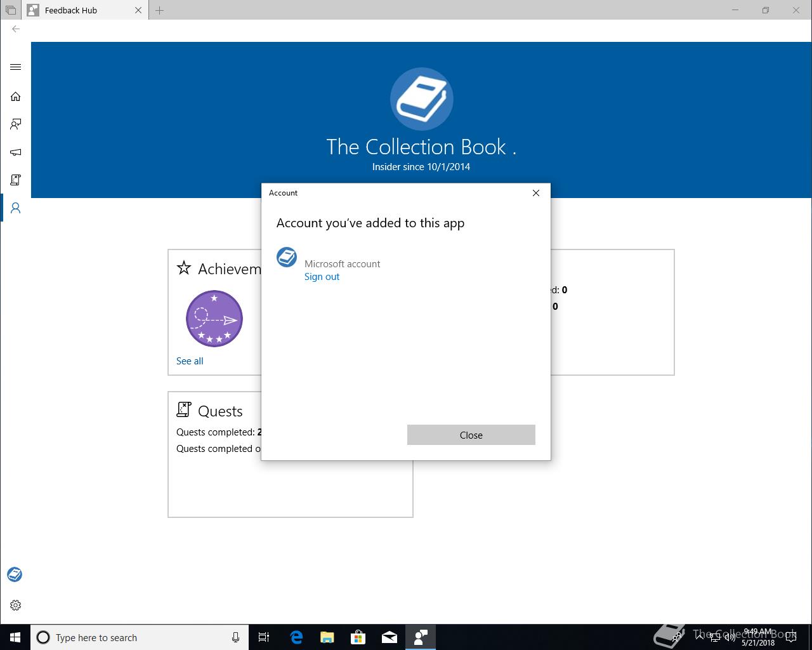The height and width of the screenshot is (650, 812).
Task: Open the Quests sidebar icon
Action: pyautogui.click(x=16, y=180)
